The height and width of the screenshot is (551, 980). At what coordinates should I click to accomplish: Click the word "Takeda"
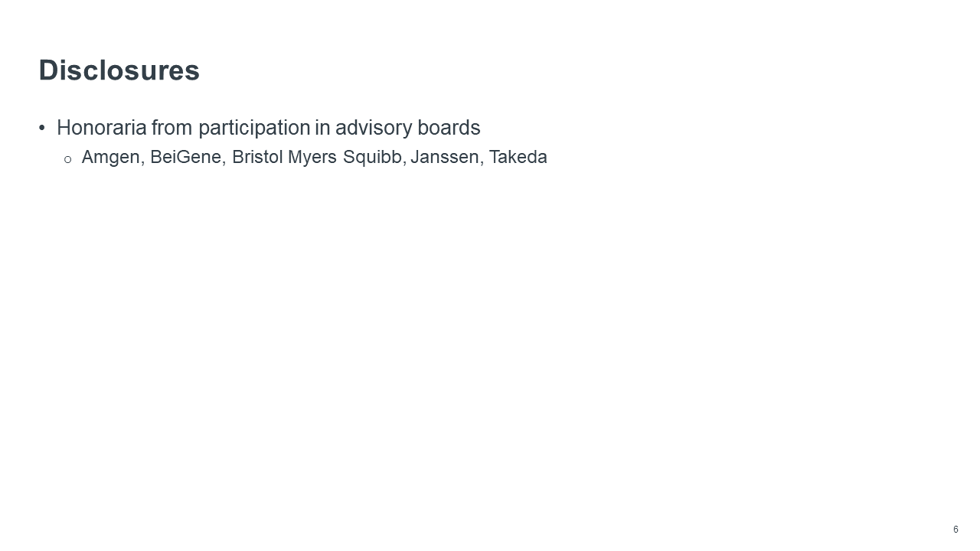click(518, 158)
